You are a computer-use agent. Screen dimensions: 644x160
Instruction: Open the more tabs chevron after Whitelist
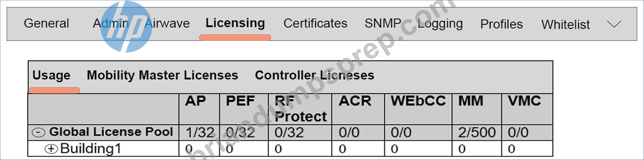click(x=614, y=24)
